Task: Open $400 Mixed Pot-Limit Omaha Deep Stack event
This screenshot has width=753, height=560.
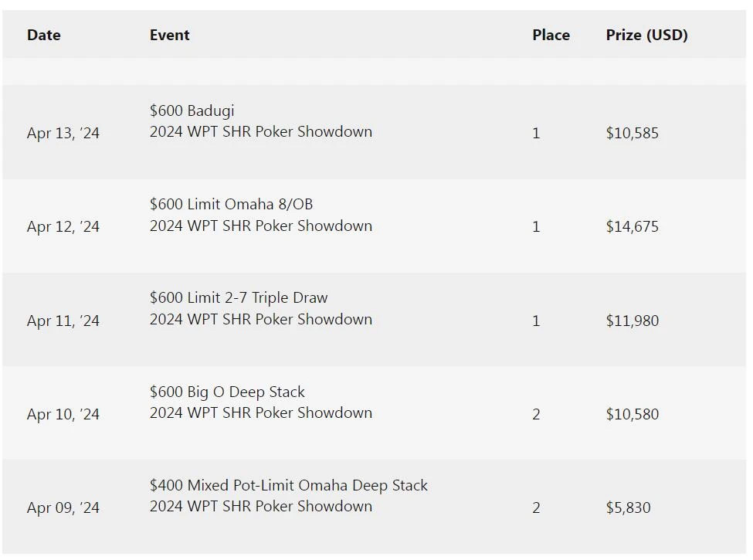Action: click(288, 486)
